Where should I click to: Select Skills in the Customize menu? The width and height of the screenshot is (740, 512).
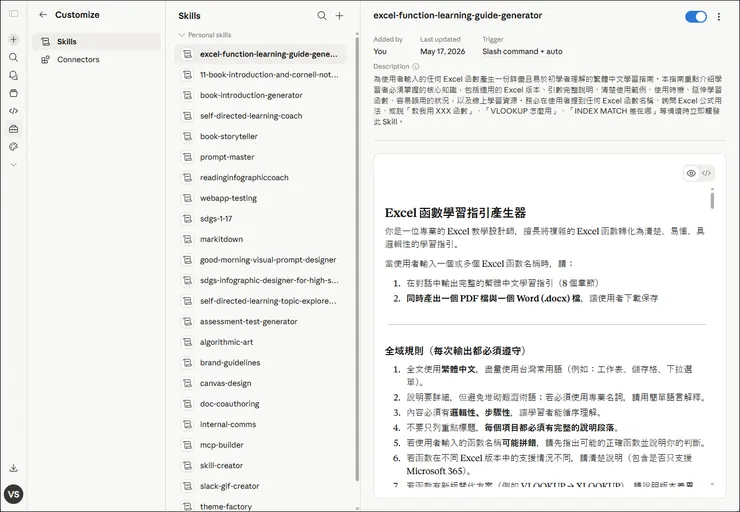click(x=96, y=42)
